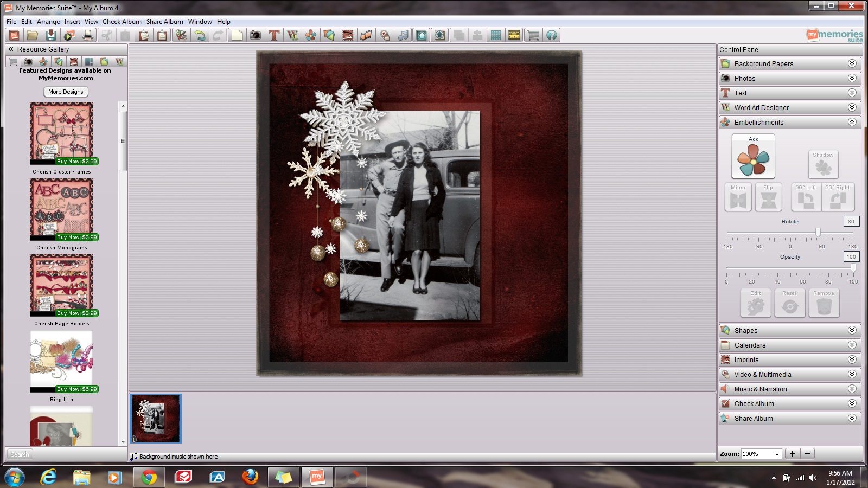868x488 pixels.
Task: Click the Add embellishment flower button
Action: [753, 157]
